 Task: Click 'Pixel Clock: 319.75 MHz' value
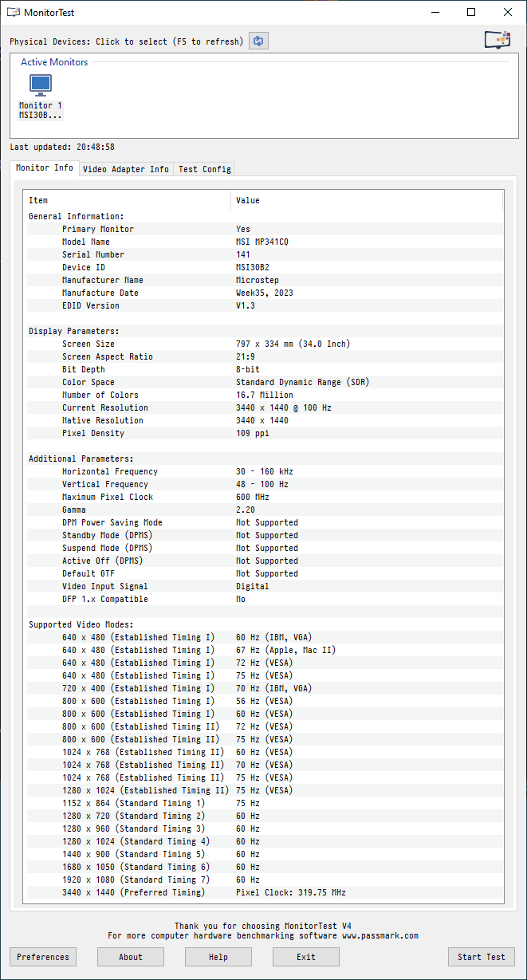291,892
